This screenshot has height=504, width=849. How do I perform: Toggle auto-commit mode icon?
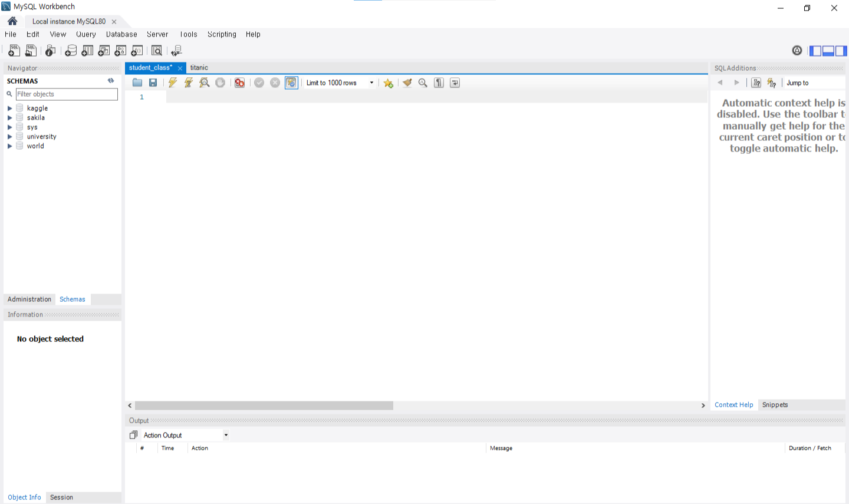click(x=291, y=83)
